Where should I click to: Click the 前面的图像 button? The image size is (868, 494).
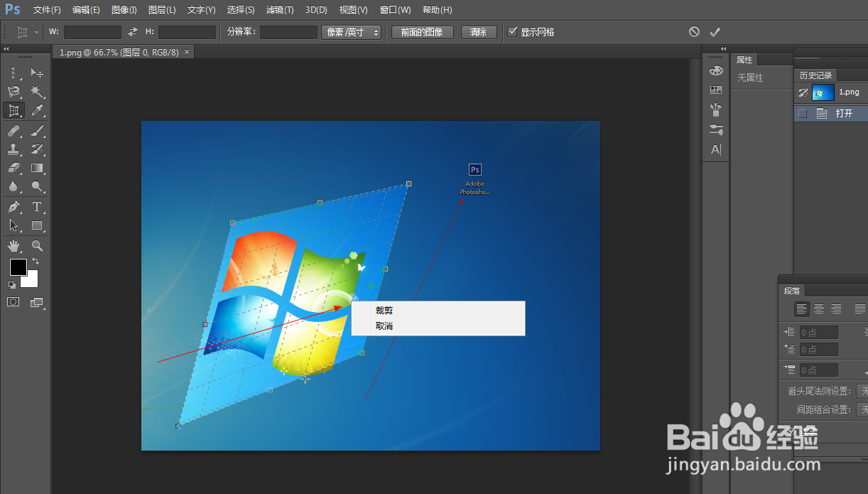422,32
